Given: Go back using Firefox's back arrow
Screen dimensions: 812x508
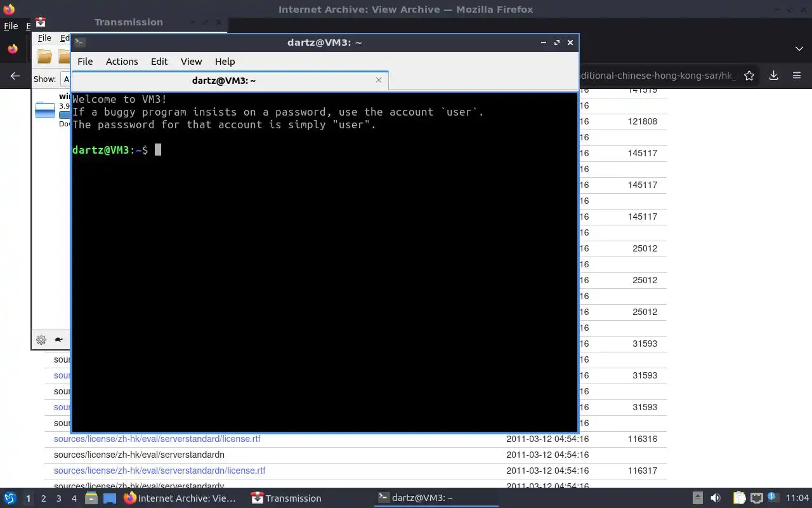Looking at the screenshot, I should click(x=15, y=76).
